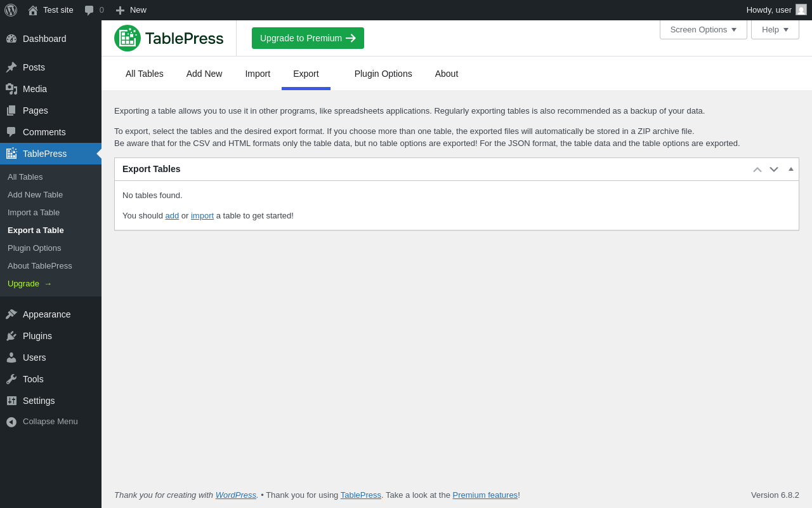
Task: Open the Settings menu label
Action: [x=39, y=401]
